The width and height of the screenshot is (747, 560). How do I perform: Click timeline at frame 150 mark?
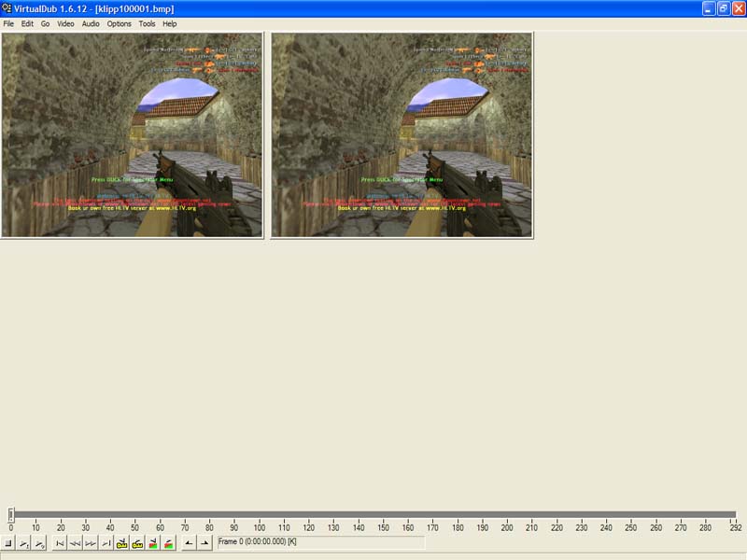383,527
